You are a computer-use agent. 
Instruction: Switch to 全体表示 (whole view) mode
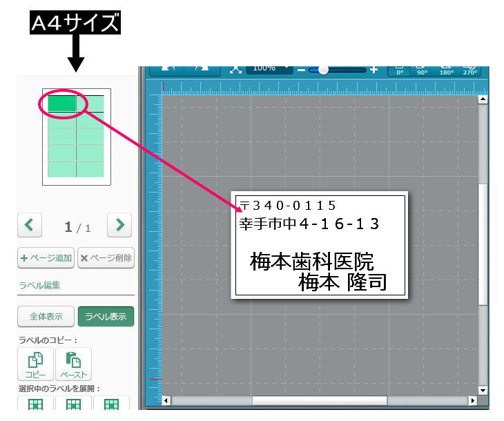pyautogui.click(x=46, y=316)
